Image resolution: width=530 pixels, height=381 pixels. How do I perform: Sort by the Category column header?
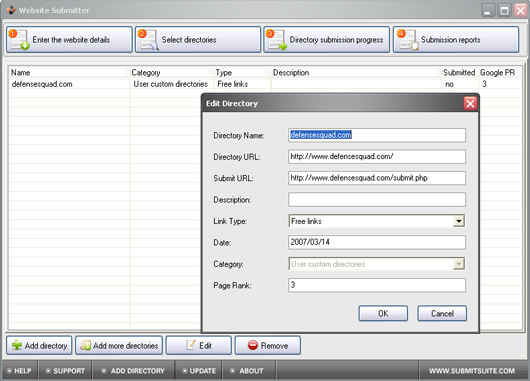click(172, 72)
